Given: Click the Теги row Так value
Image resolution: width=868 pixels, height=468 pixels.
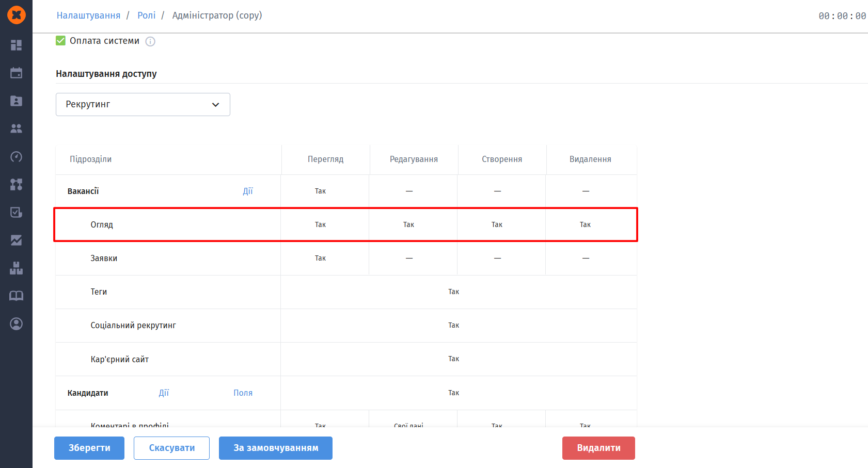Looking at the screenshot, I should 453,292.
